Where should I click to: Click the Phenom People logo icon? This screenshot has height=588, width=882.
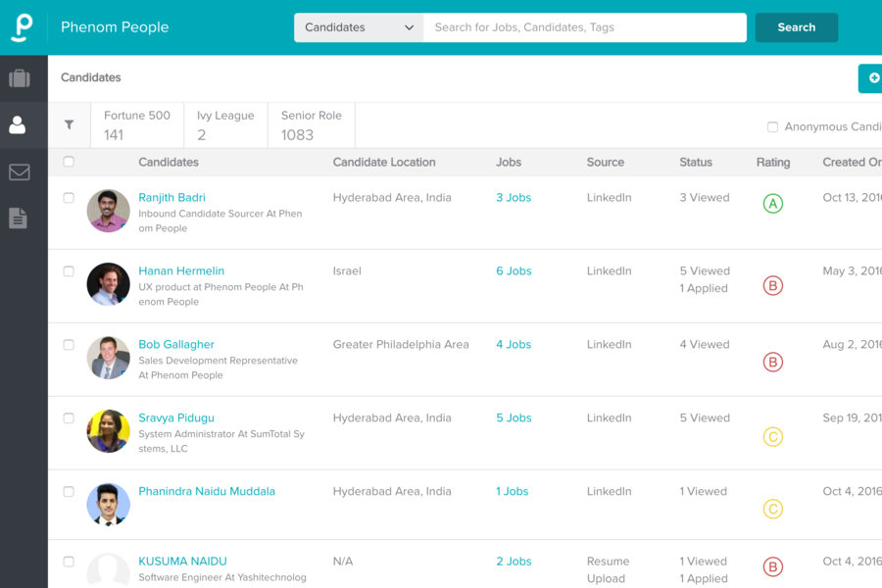[x=21, y=26]
